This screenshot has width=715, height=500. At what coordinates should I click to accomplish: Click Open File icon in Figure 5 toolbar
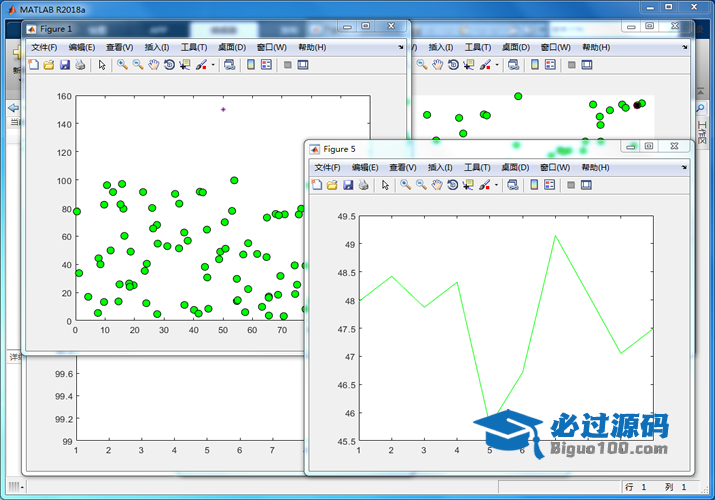coord(332,185)
